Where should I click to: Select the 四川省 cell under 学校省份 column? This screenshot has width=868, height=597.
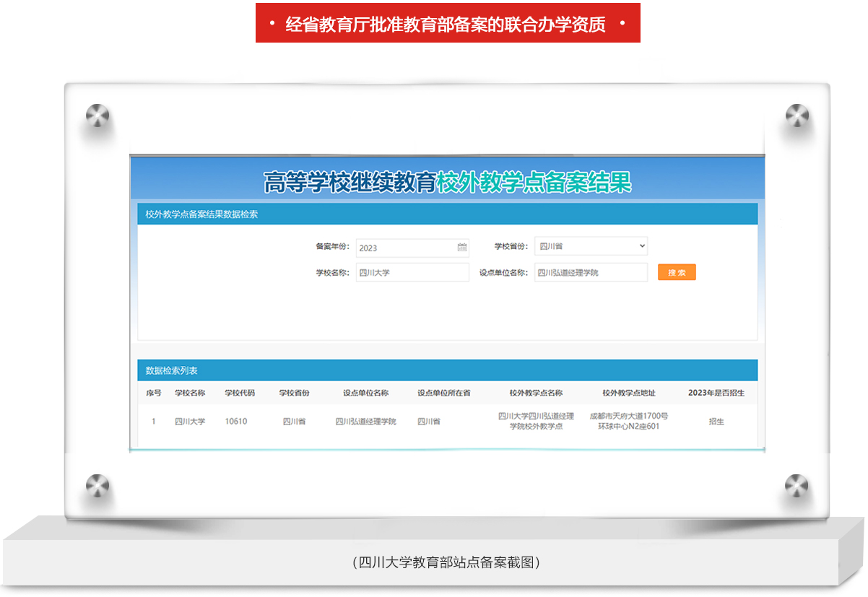(294, 422)
